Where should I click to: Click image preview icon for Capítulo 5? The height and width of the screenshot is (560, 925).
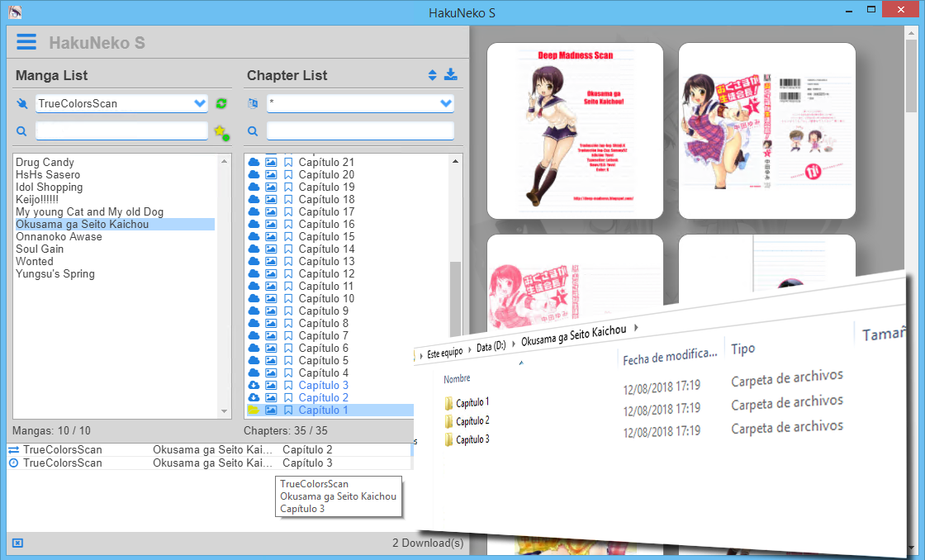[271, 361]
